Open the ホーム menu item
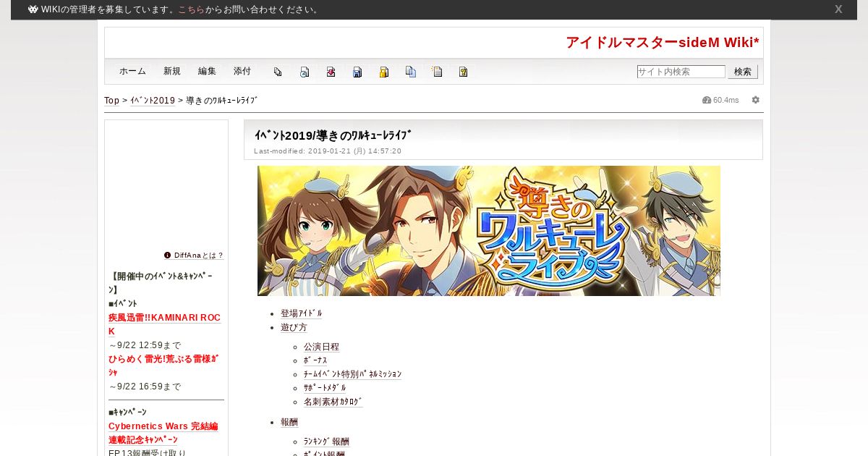Viewport: 868px width, 456px height. pyautogui.click(x=132, y=71)
